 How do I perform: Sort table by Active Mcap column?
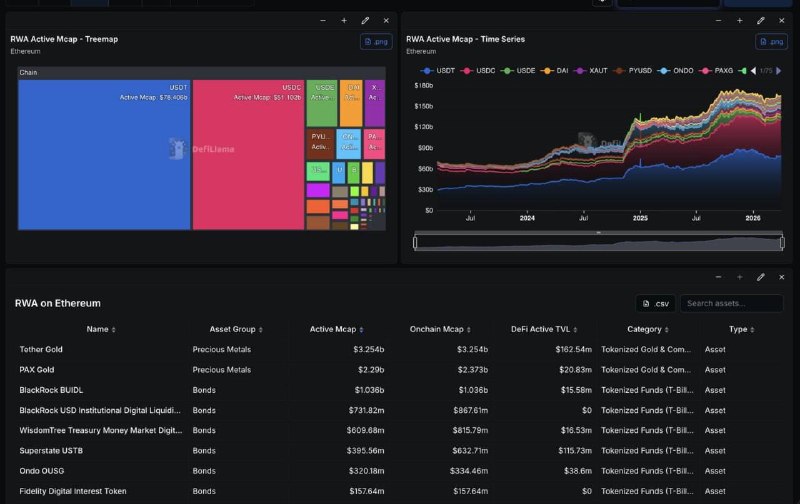tap(335, 329)
